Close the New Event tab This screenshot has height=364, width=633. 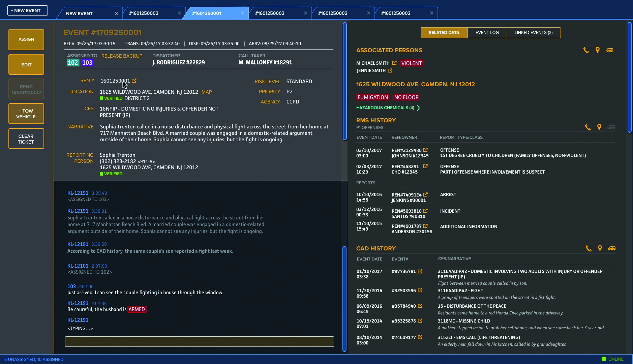pyautogui.click(x=116, y=13)
